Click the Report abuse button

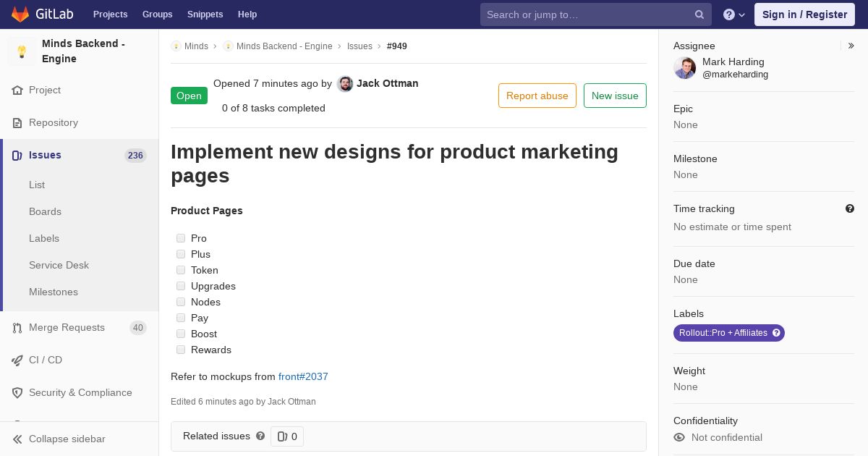[x=537, y=96]
